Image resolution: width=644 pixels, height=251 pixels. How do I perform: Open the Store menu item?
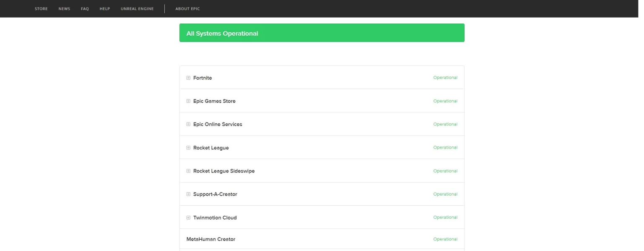tap(41, 9)
